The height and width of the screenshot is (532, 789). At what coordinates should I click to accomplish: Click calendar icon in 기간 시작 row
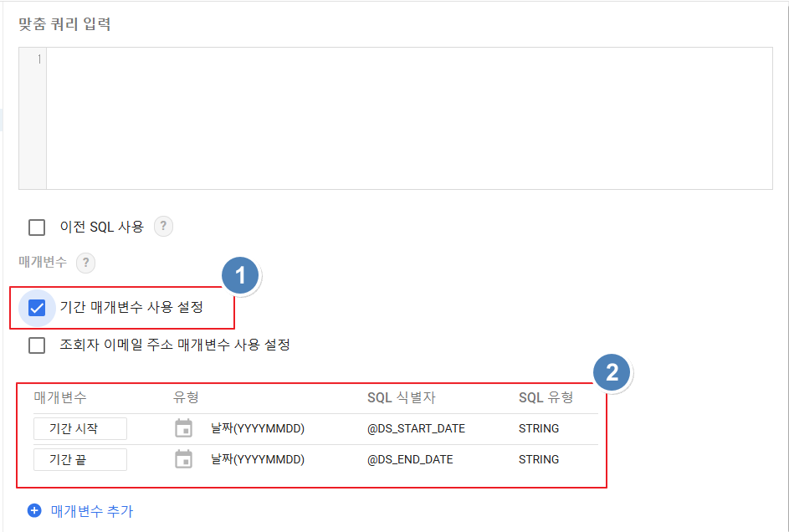[184, 428]
